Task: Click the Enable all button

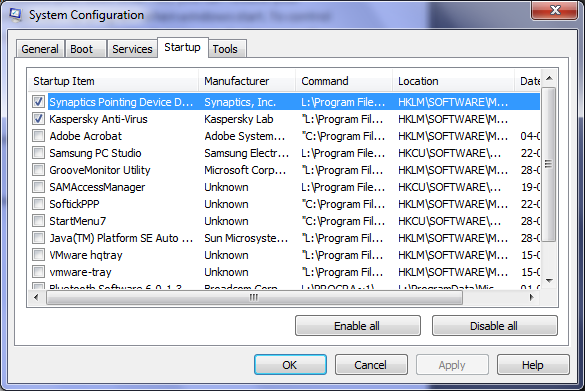Action: point(357,326)
